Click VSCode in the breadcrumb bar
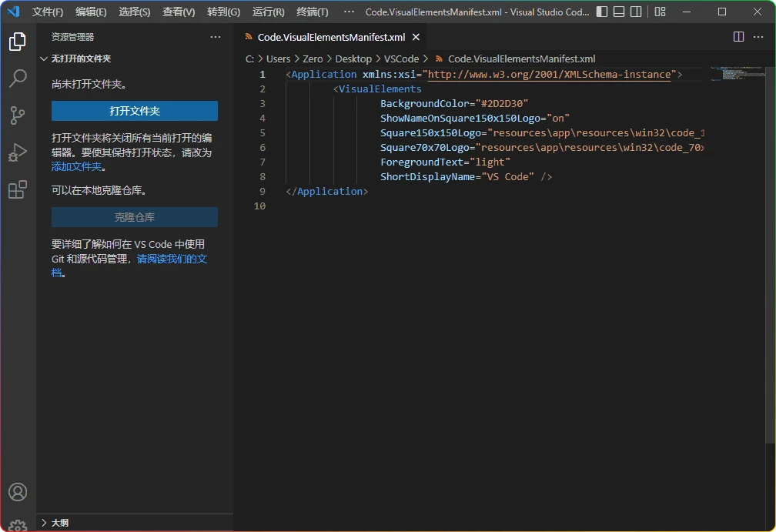This screenshot has height=532, width=776. [401, 58]
